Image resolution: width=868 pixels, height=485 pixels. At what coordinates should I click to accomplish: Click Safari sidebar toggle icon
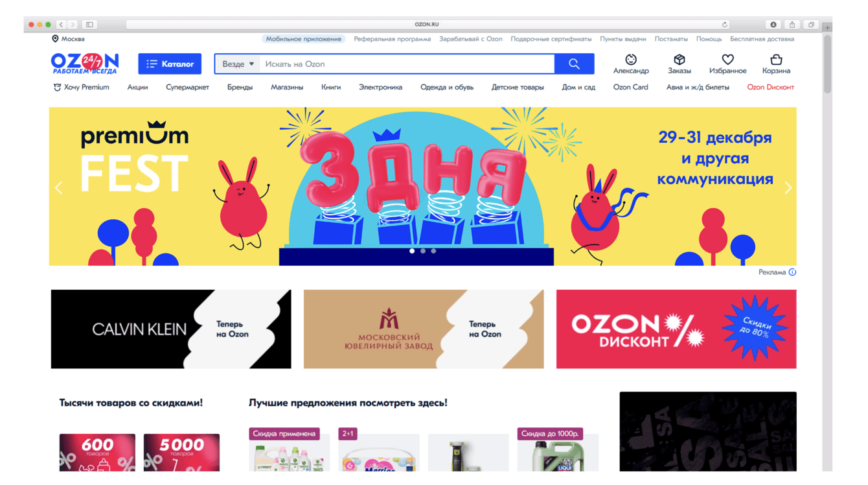[x=89, y=25]
